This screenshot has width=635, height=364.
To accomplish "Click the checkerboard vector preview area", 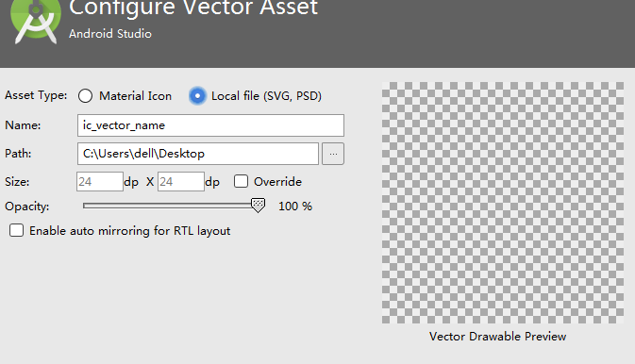I will tap(503, 203).
